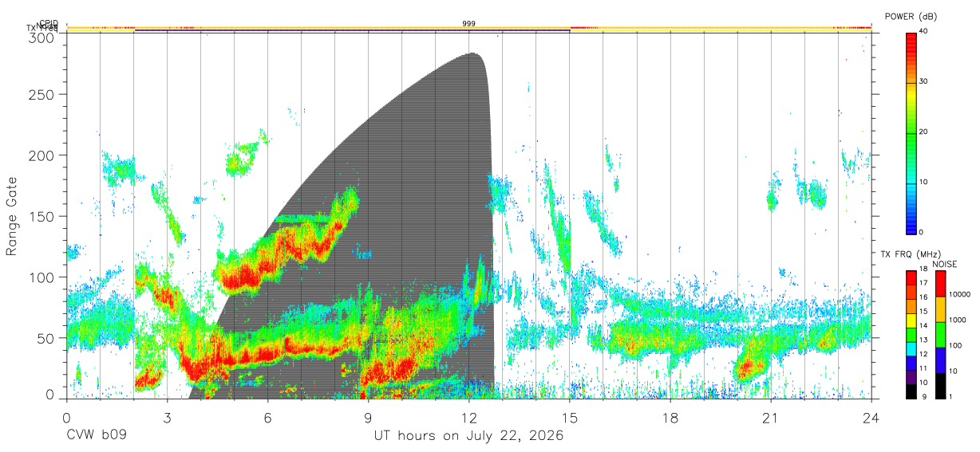980x452 pixels.
Task: Click the 300 range gate tick label
Action: coord(43,37)
